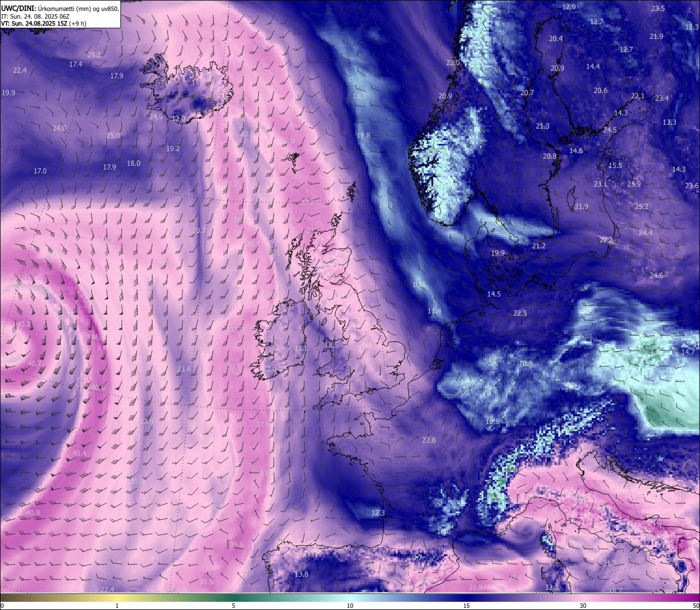Click the map value '40.4'
The height and width of the screenshot is (610, 700).
tap(79, 453)
